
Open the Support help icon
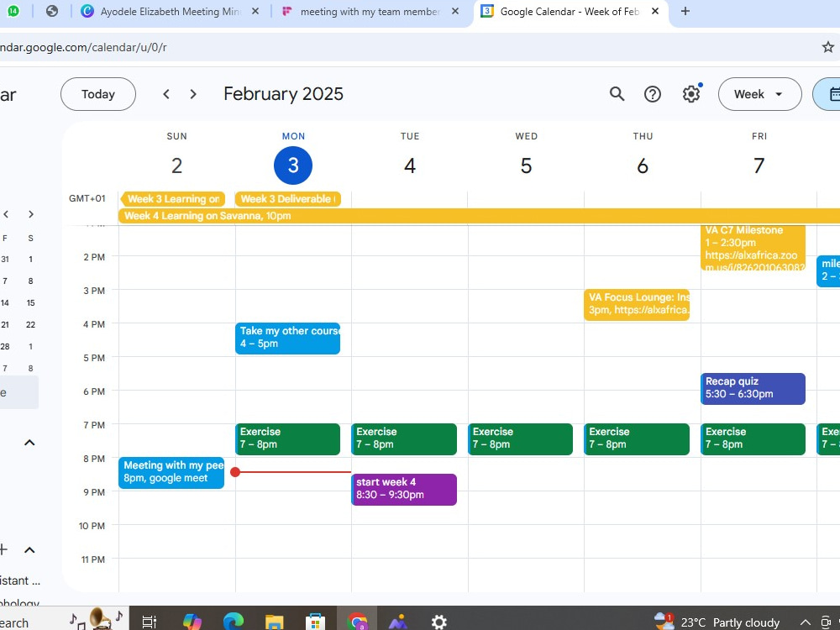coord(652,94)
